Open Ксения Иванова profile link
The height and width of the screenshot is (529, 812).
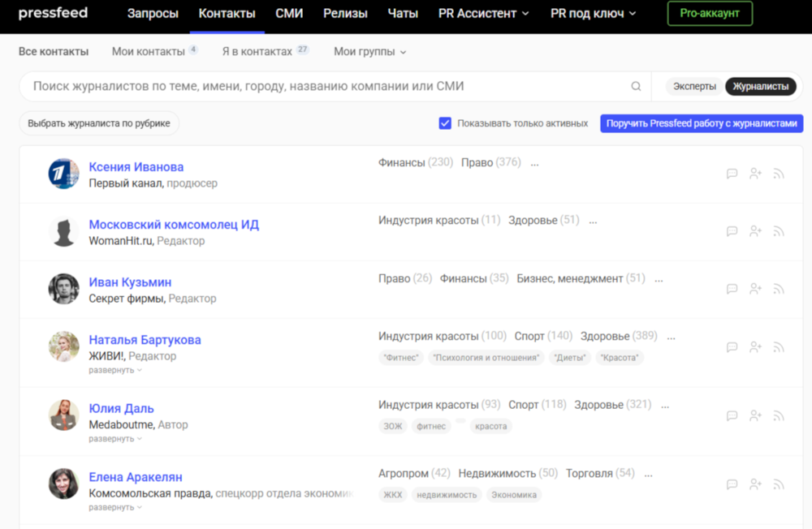pyautogui.click(x=136, y=166)
